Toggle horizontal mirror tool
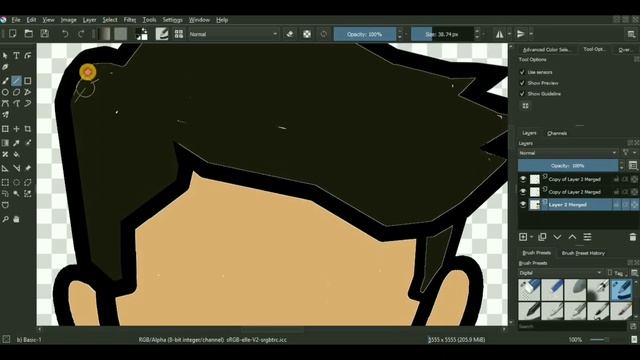 click(x=500, y=34)
